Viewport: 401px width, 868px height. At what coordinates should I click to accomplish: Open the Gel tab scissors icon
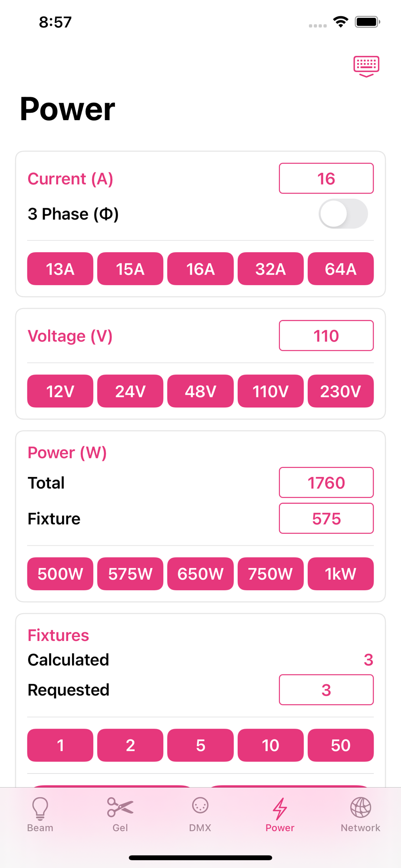120,807
